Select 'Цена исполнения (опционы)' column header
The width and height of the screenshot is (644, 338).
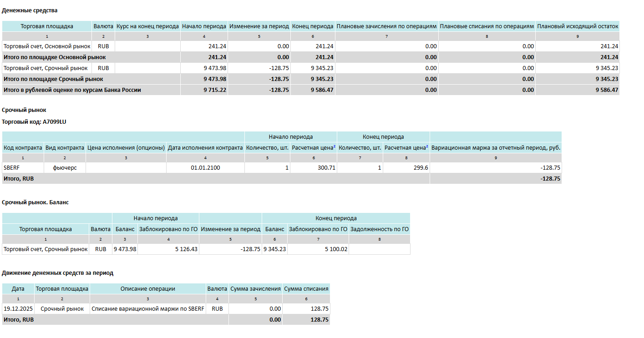click(x=126, y=148)
